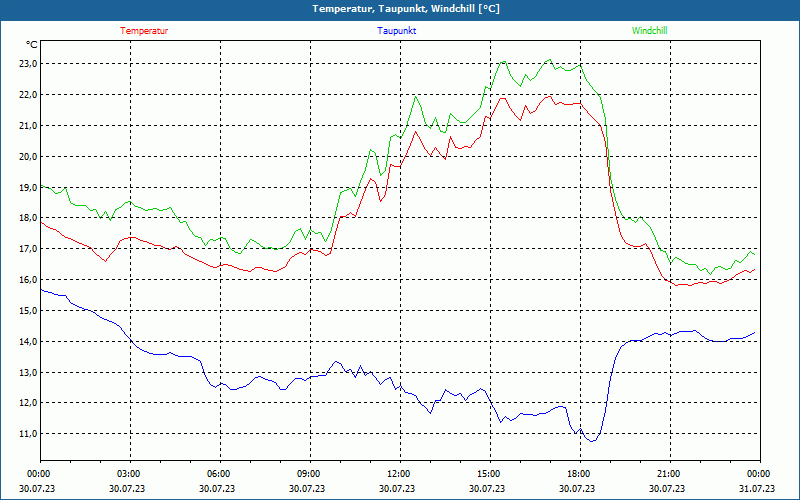Click the °C unit label on y-axis

tap(32, 44)
